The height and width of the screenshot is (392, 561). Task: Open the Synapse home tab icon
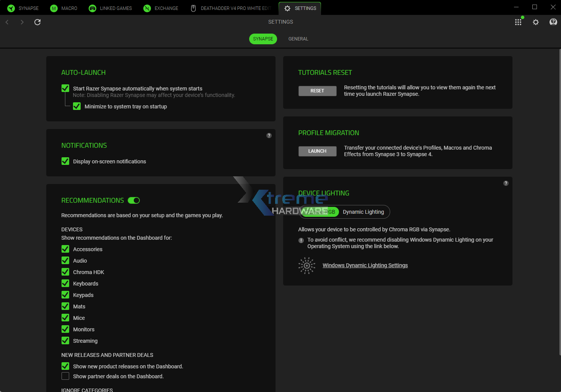pos(11,8)
